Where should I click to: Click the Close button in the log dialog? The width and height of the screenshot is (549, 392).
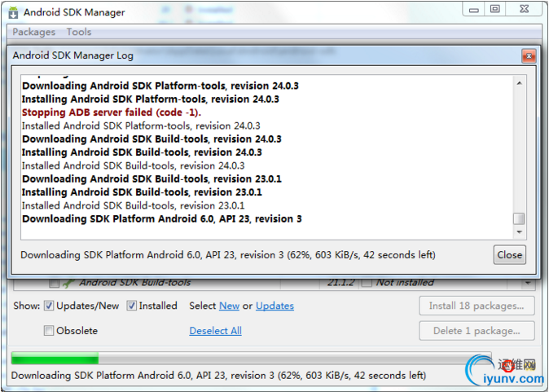tap(509, 254)
